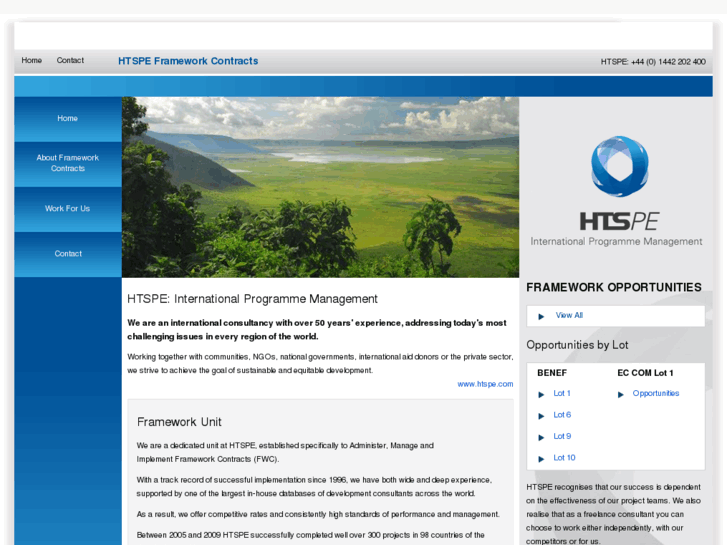
Task: Click the arrow icon beside Lot 1
Action: point(541,394)
